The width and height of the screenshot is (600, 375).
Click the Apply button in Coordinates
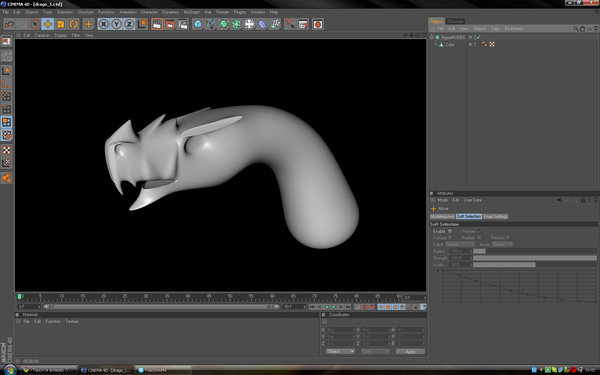click(x=410, y=351)
